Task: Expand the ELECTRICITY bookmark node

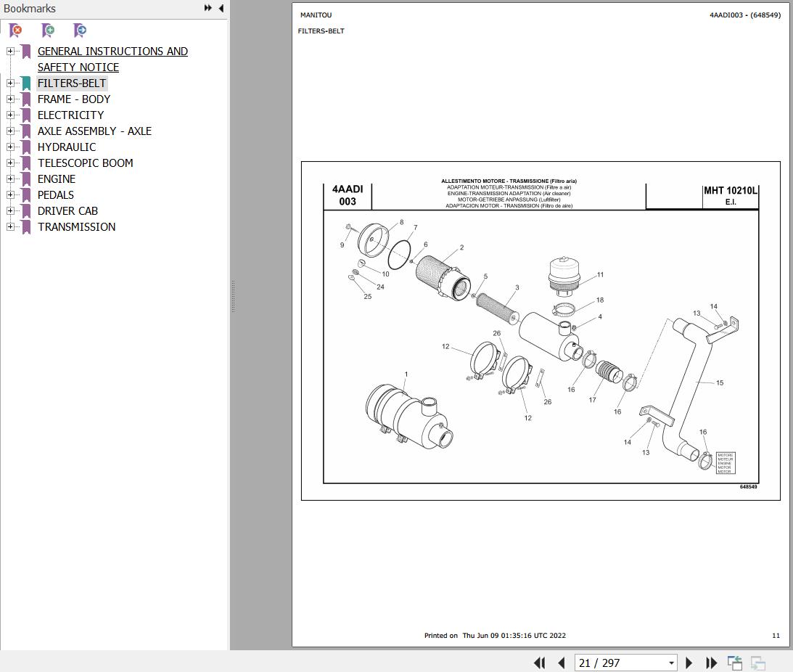Action: (10, 115)
